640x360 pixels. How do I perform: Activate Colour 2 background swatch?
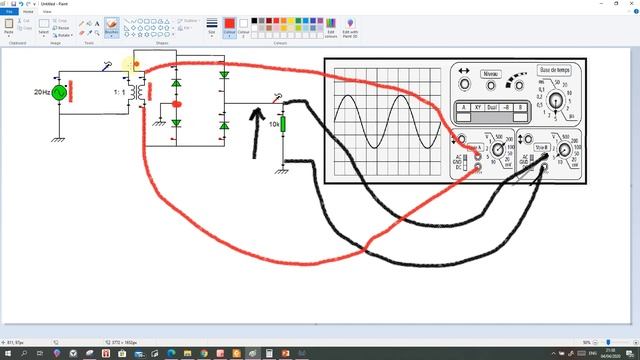click(x=243, y=28)
